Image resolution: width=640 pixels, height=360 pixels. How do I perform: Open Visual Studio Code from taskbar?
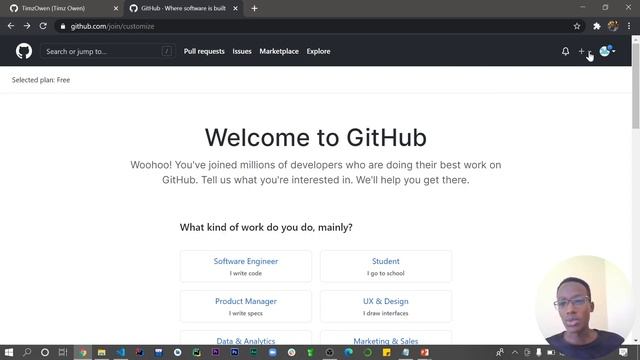point(121,352)
